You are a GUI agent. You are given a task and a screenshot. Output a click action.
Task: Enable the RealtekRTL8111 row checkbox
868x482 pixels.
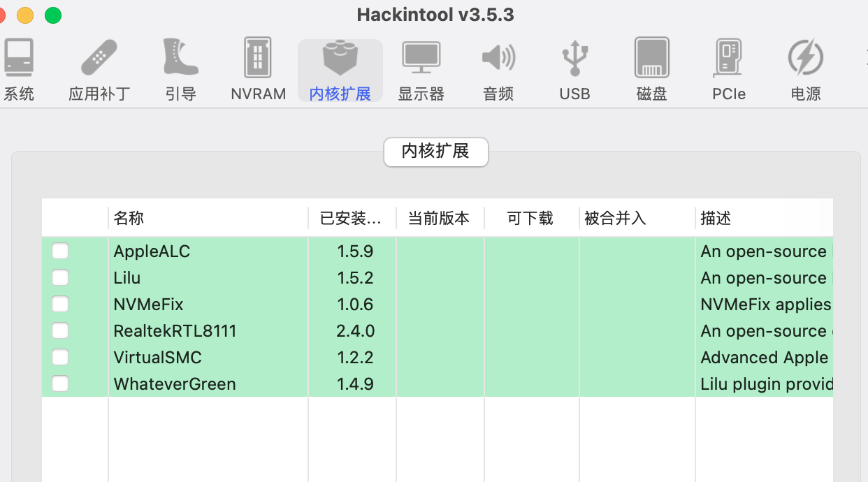point(60,331)
